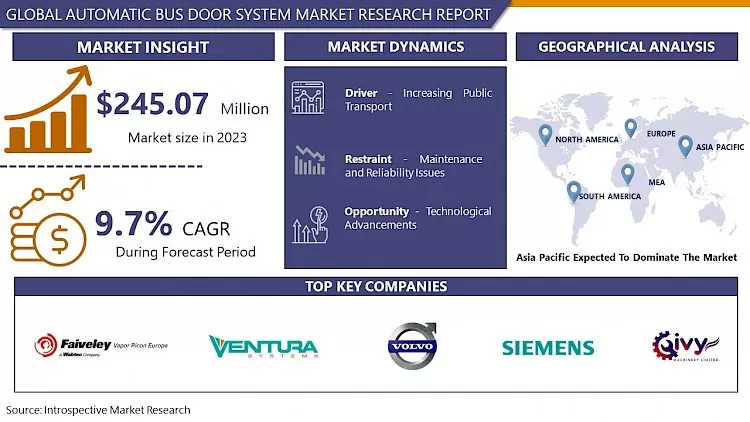This screenshot has width=750, height=422.
Task: Click the MEA map pin
Action: click(627, 174)
